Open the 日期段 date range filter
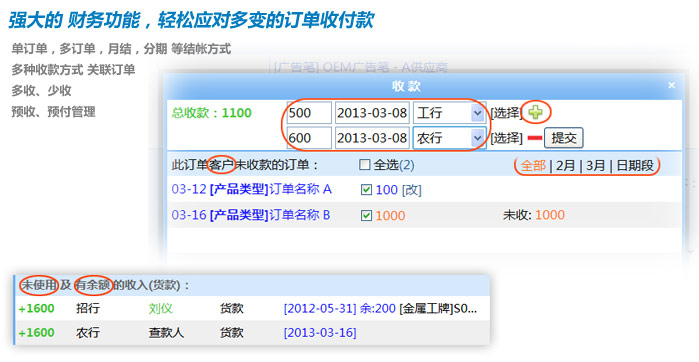 click(635, 166)
